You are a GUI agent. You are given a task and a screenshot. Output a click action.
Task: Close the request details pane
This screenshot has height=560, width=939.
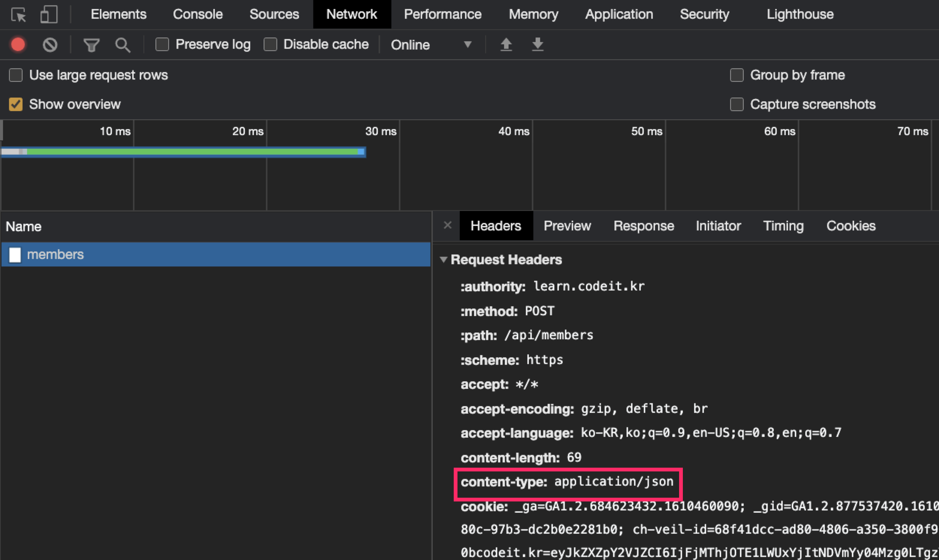tap(447, 225)
